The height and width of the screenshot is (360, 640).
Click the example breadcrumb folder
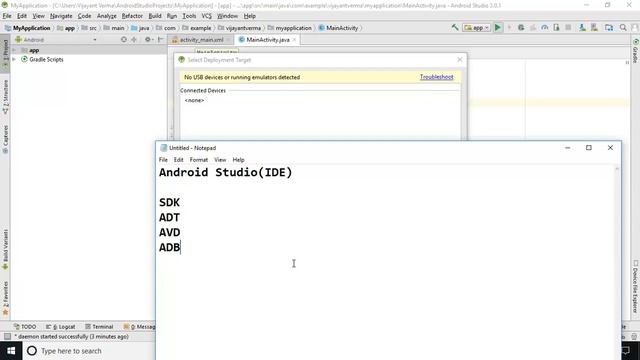[196, 28]
